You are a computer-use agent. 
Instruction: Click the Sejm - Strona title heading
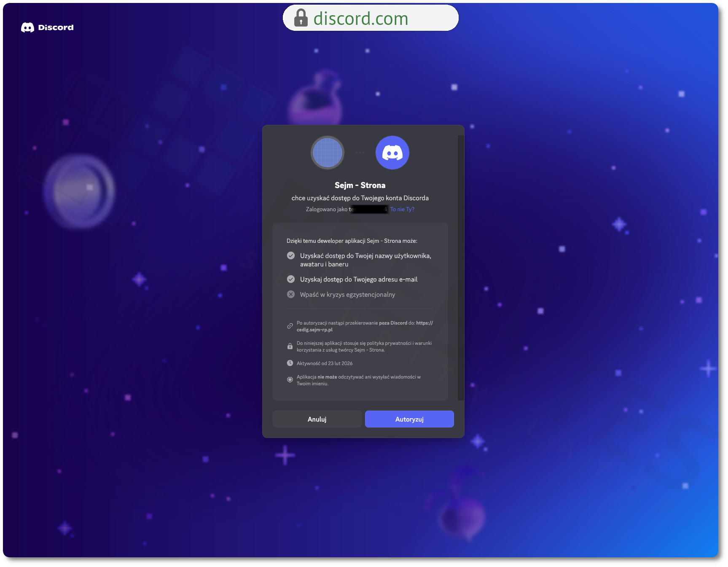[x=360, y=185]
